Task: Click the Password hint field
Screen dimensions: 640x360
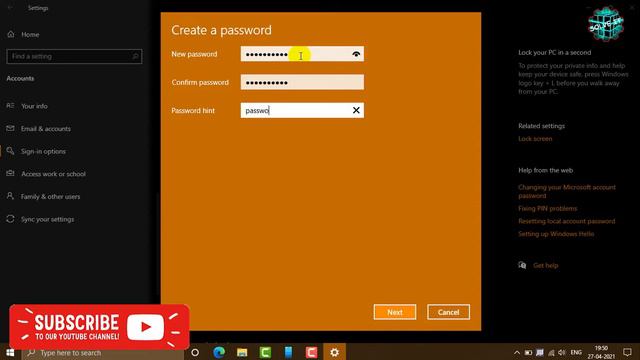Action: point(302,110)
